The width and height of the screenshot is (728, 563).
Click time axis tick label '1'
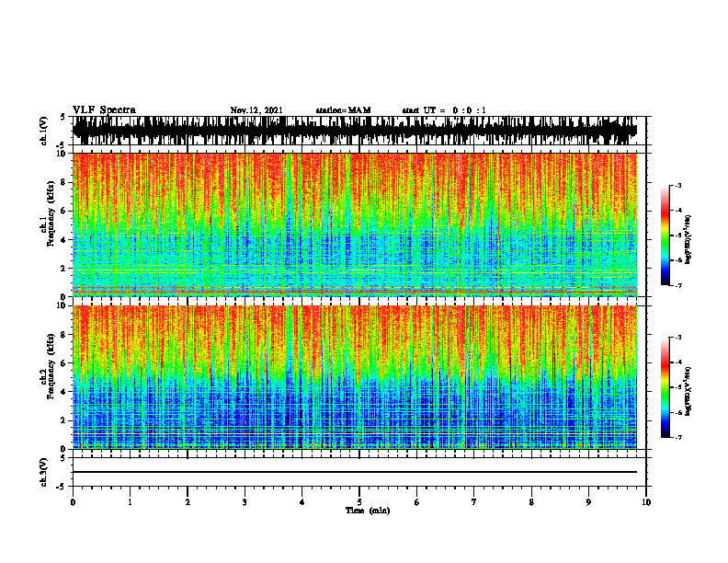tap(130, 502)
